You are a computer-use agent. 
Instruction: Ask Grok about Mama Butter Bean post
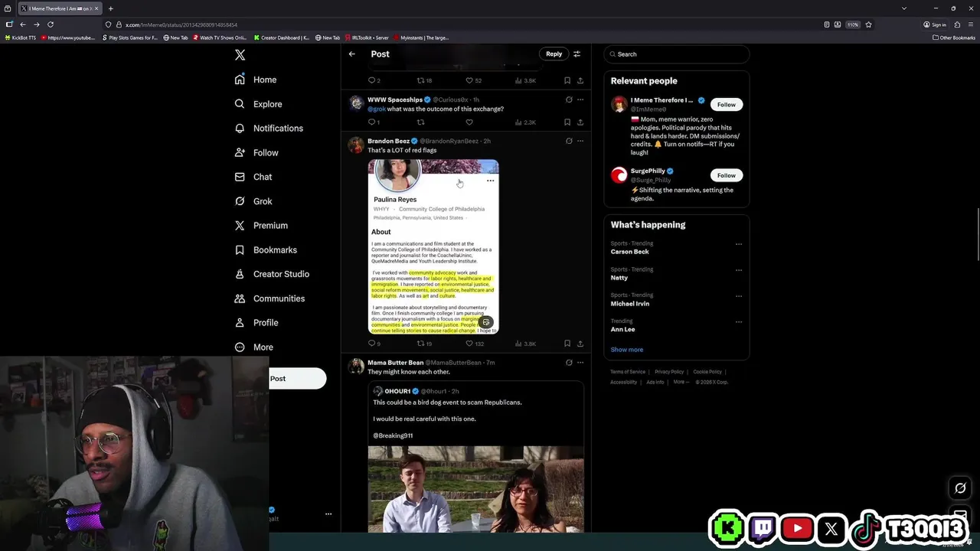pos(568,363)
